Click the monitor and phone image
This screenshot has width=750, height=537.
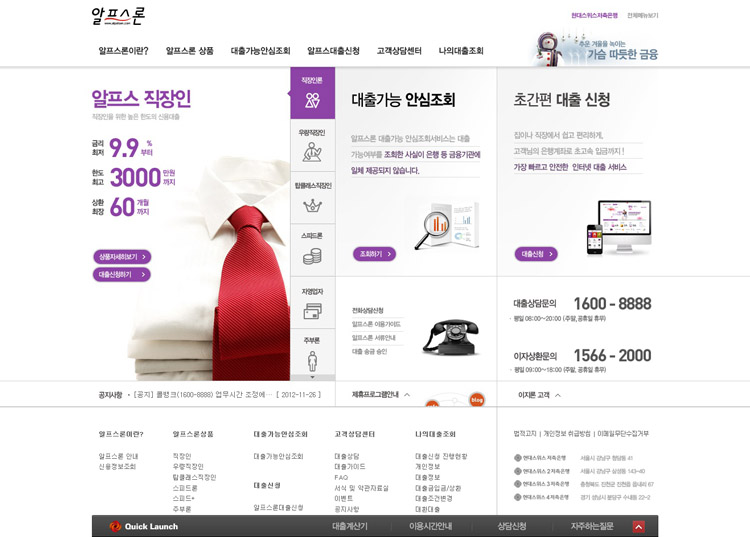[618, 228]
